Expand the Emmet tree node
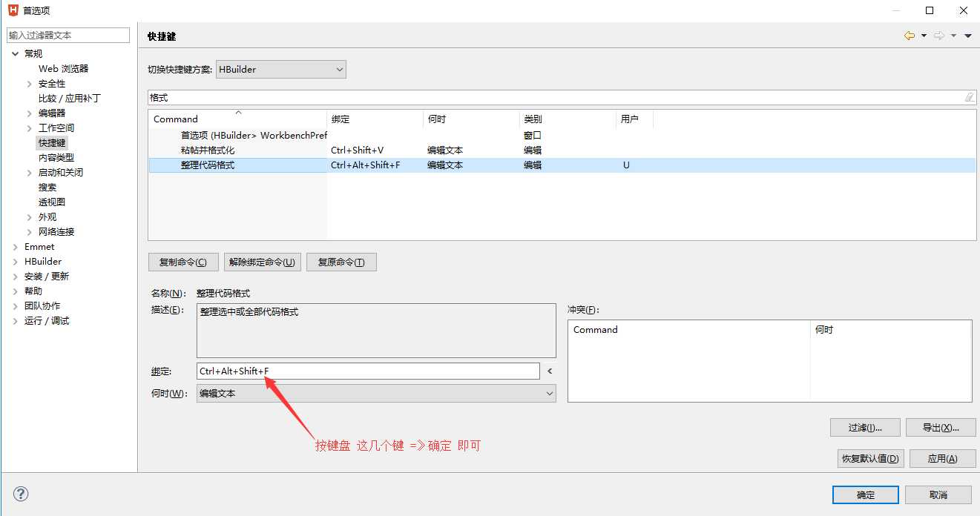 pyautogui.click(x=16, y=247)
